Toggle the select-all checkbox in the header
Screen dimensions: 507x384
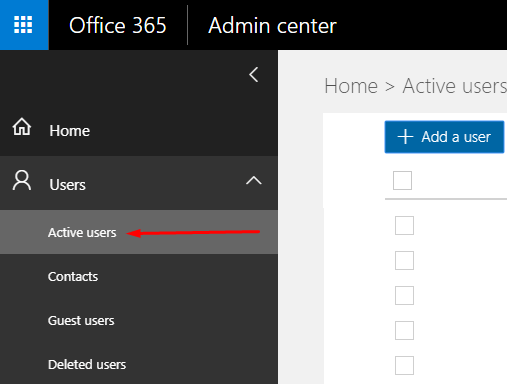[402, 180]
